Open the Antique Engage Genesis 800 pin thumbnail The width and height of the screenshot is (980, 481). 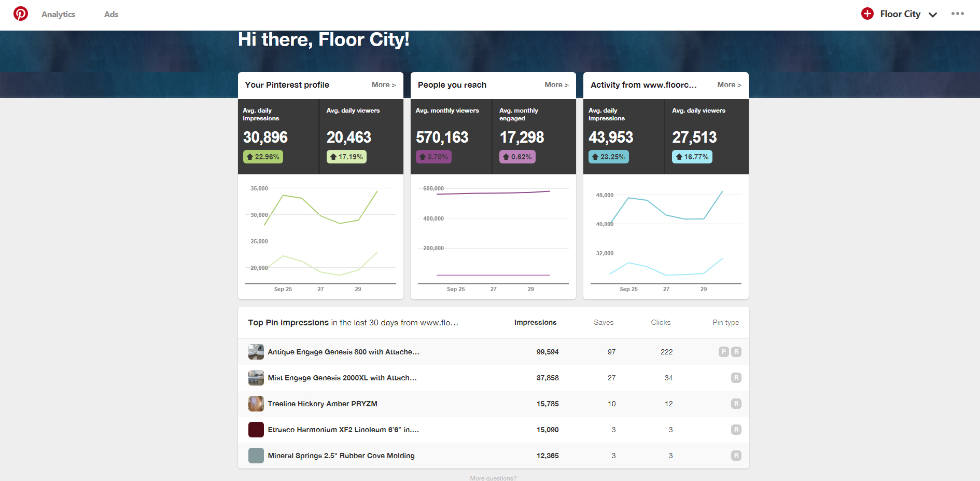(256, 352)
